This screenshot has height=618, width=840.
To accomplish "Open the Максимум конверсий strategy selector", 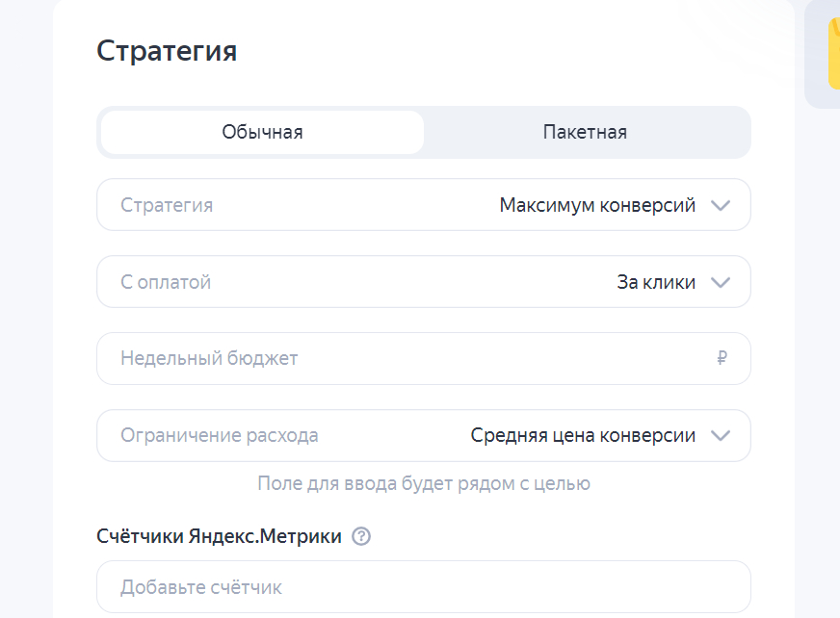I will (597, 205).
